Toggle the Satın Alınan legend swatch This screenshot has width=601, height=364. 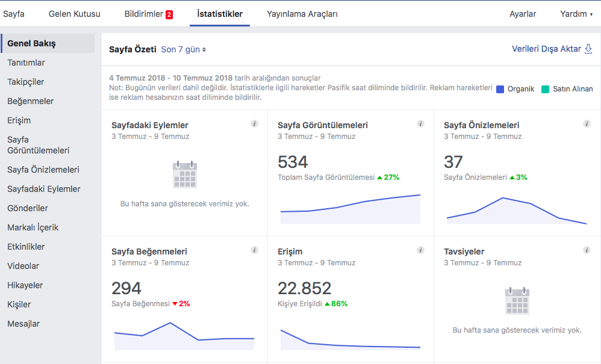click(x=545, y=89)
